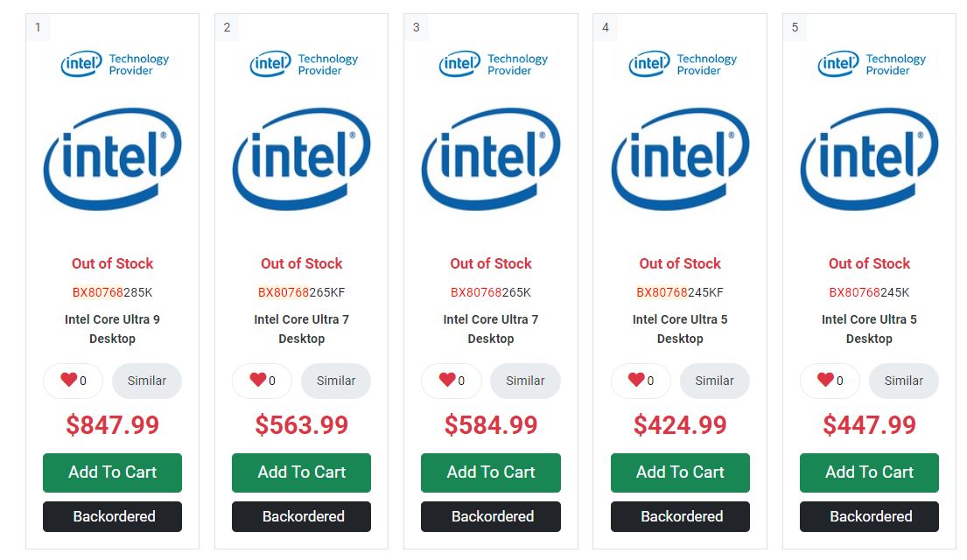Click the Intel Technology Provider badge on card 3
The width and height of the screenshot is (967, 560).
tap(492, 64)
